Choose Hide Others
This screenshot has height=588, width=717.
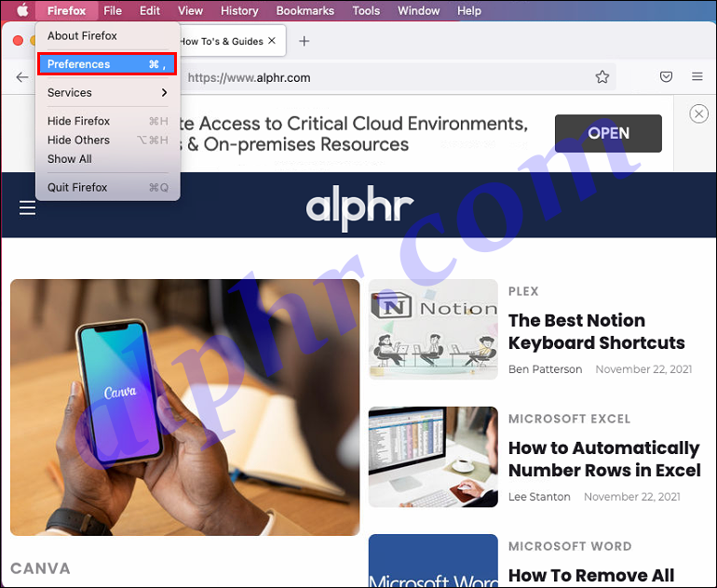108,140
